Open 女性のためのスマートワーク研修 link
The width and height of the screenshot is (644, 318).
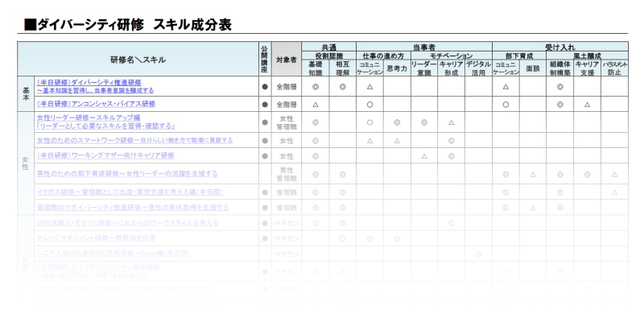pyautogui.click(x=134, y=140)
